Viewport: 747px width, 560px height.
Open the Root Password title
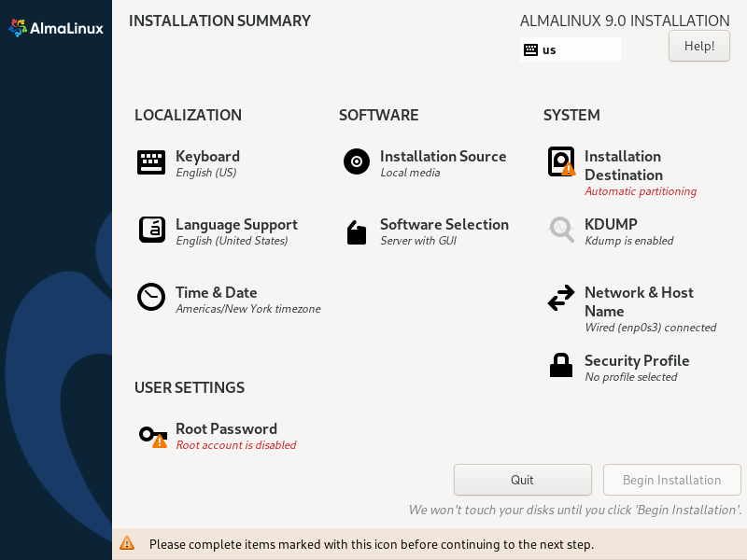pos(226,428)
